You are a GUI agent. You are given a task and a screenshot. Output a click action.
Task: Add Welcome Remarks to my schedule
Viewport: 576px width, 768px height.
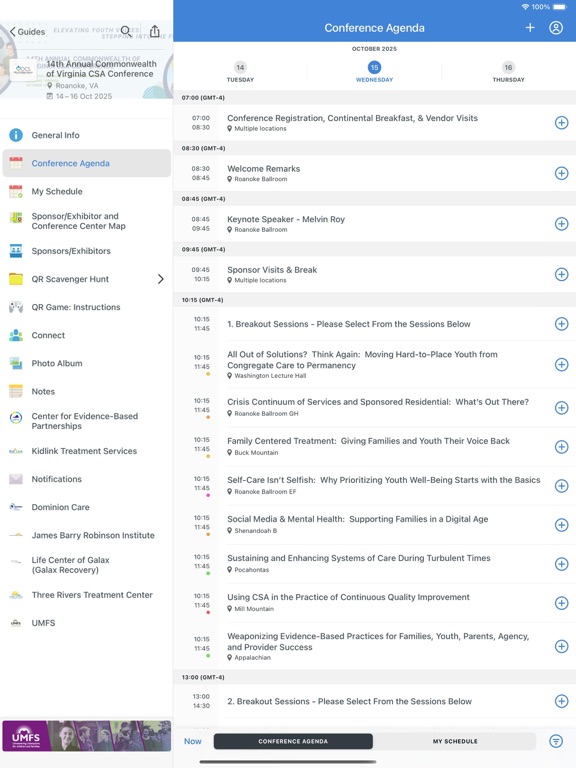[x=561, y=173]
